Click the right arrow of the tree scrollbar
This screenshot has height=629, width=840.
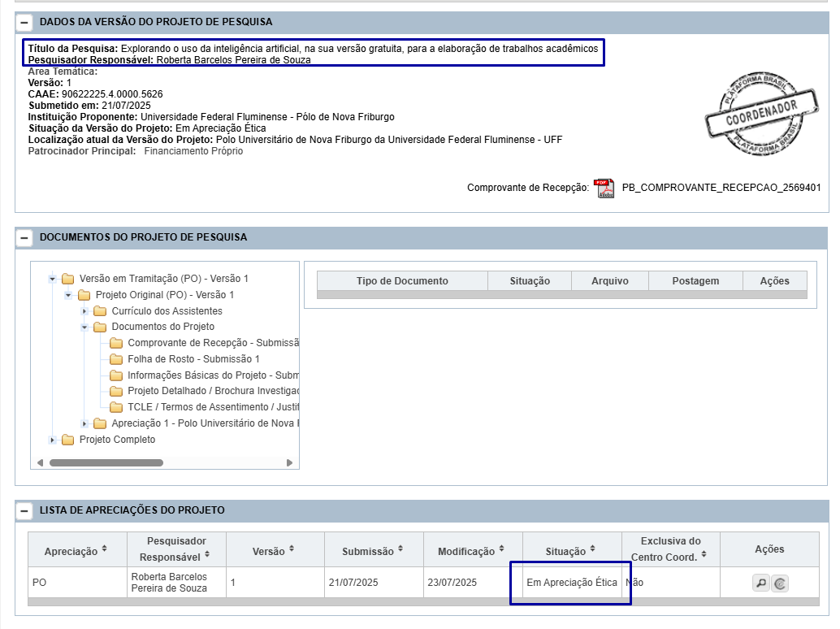[290, 462]
